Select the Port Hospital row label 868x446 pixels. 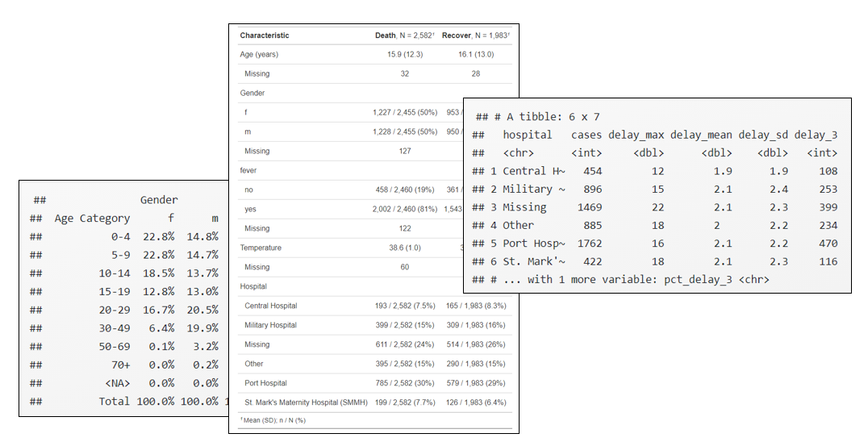[265, 383]
